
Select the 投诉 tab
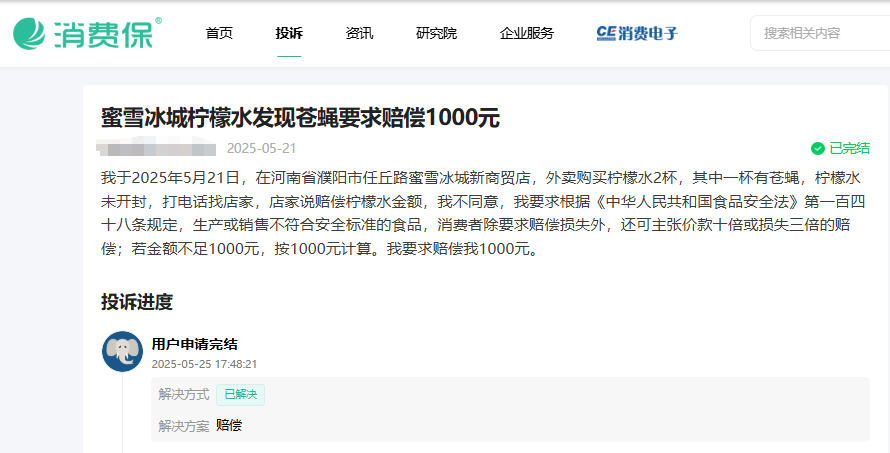289,33
